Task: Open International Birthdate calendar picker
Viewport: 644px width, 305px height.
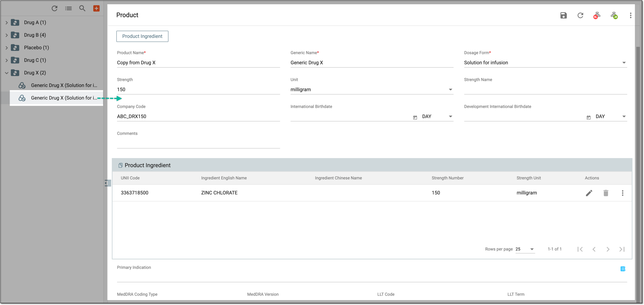Action: click(x=415, y=117)
